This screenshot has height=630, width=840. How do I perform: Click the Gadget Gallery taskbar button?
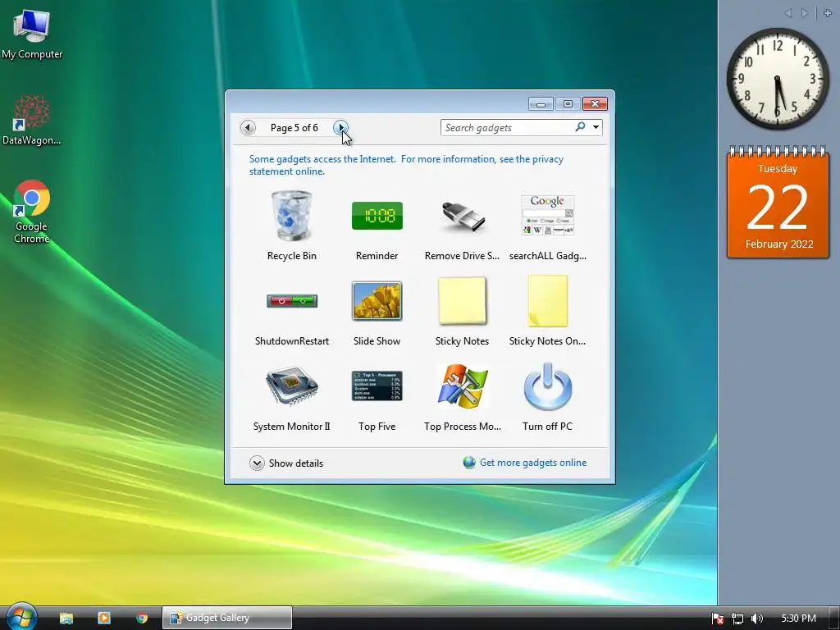coord(227,618)
